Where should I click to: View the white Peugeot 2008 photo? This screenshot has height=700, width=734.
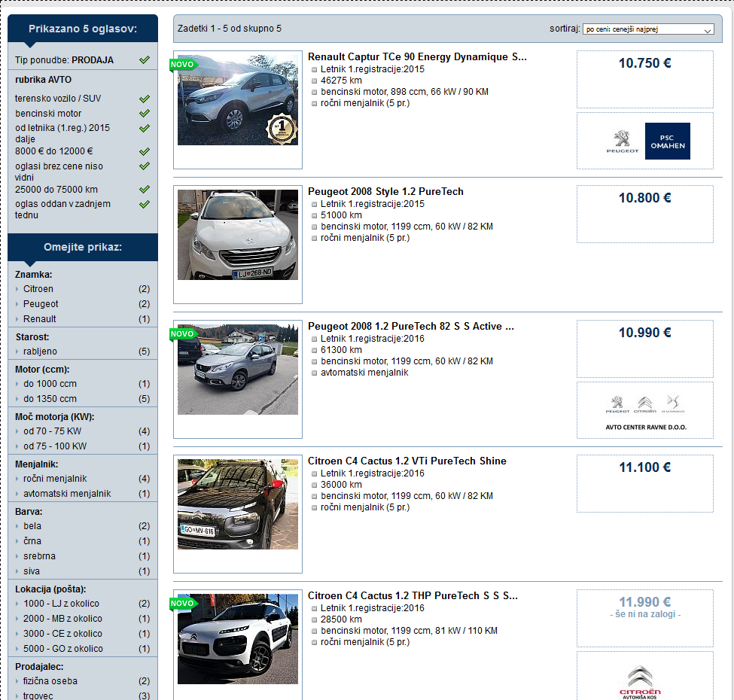pos(238,234)
